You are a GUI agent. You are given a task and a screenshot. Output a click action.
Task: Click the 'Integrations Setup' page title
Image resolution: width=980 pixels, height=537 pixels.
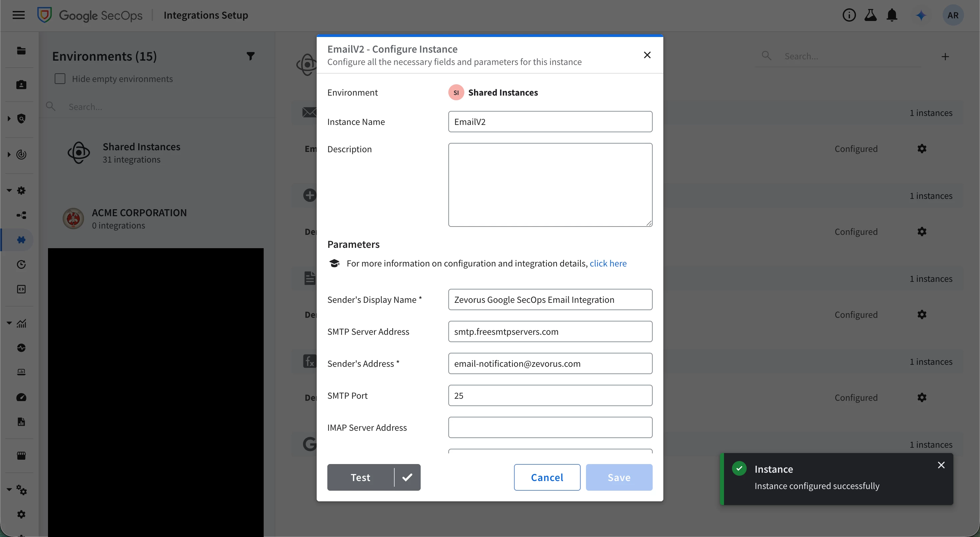click(206, 15)
